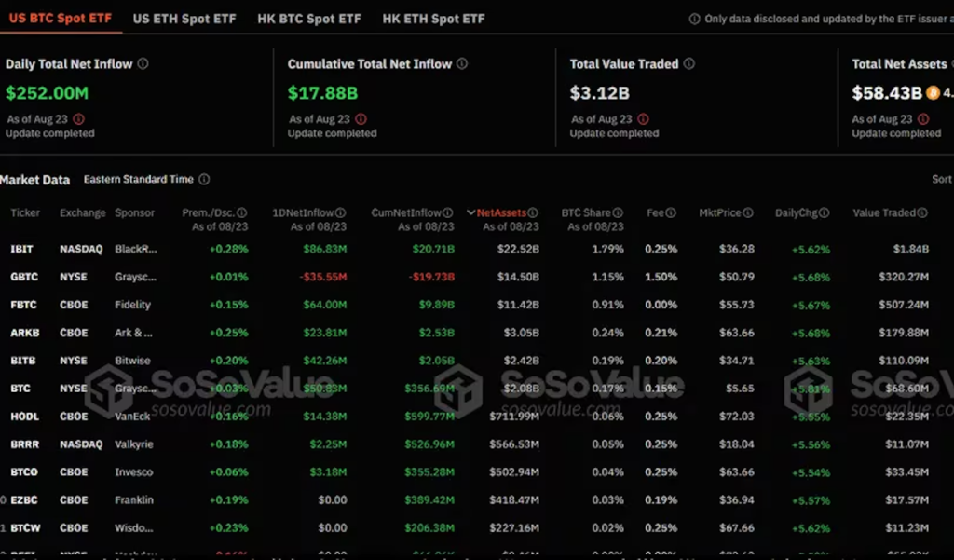Screen dimensions: 954x560
Task: Click VanEck sponsor name in HODL row
Action: (132, 417)
